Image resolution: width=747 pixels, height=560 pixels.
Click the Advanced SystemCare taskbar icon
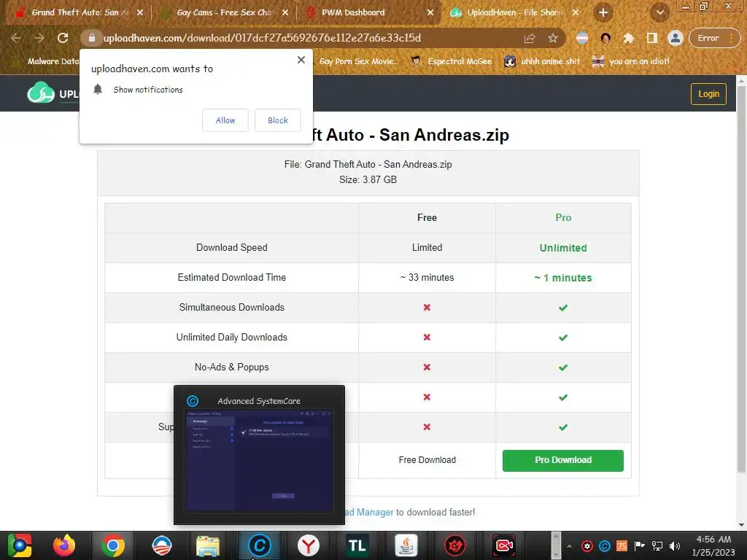pos(259,545)
